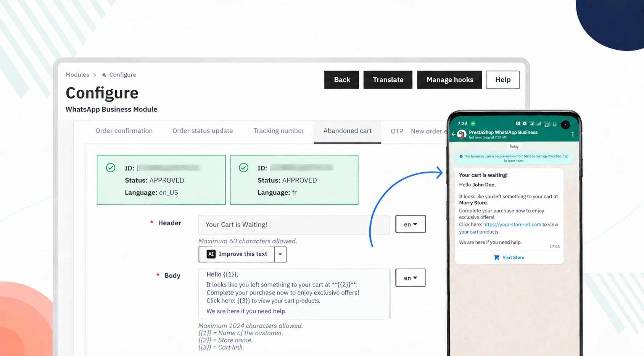This screenshot has height=356, width=644.
Task: Go to the OTP tab
Action: click(x=397, y=131)
